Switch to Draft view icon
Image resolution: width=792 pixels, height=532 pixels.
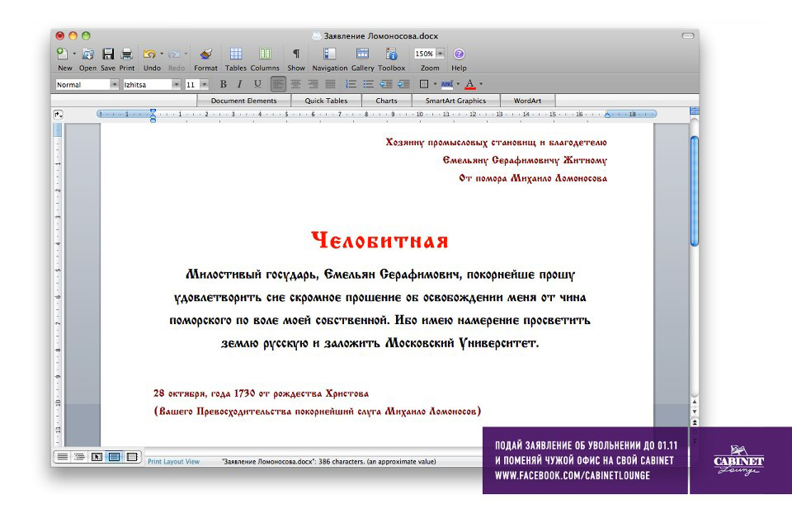(x=62, y=457)
